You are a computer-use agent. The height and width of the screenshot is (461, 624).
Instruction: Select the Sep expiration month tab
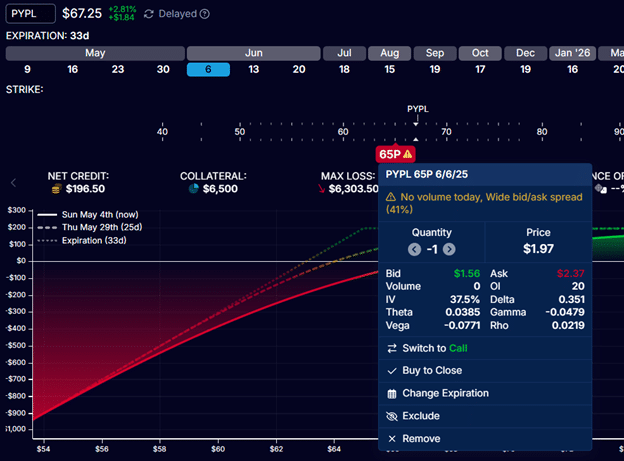click(x=435, y=53)
